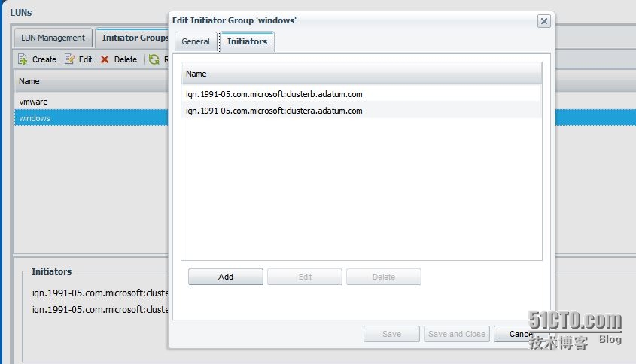Click the Delete button under initiator list
The image size is (636, 364).
pos(384,277)
